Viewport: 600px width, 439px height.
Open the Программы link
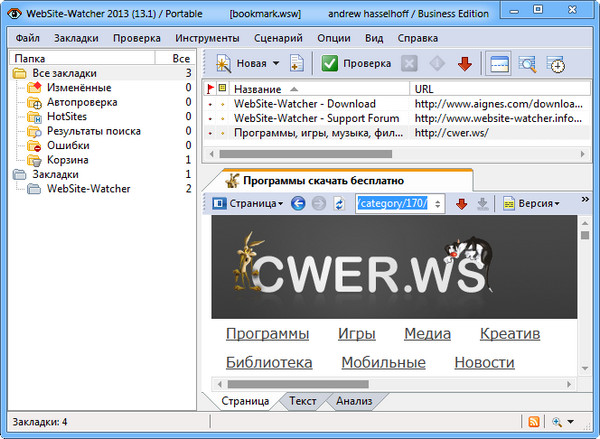pos(267,334)
